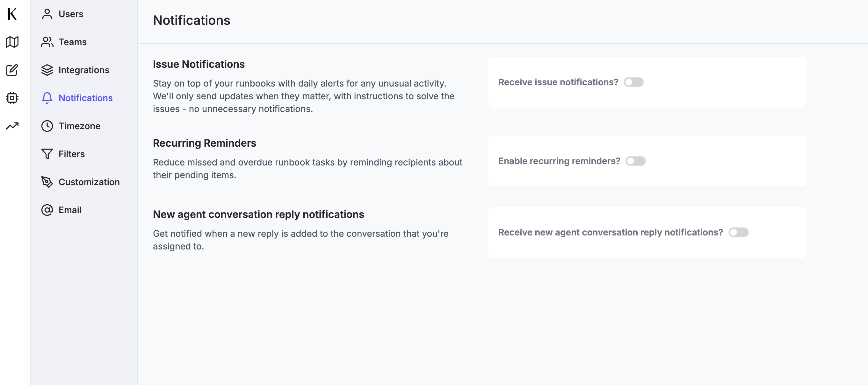Click the Timezone clock icon
Image resolution: width=868 pixels, height=385 pixels.
[47, 126]
